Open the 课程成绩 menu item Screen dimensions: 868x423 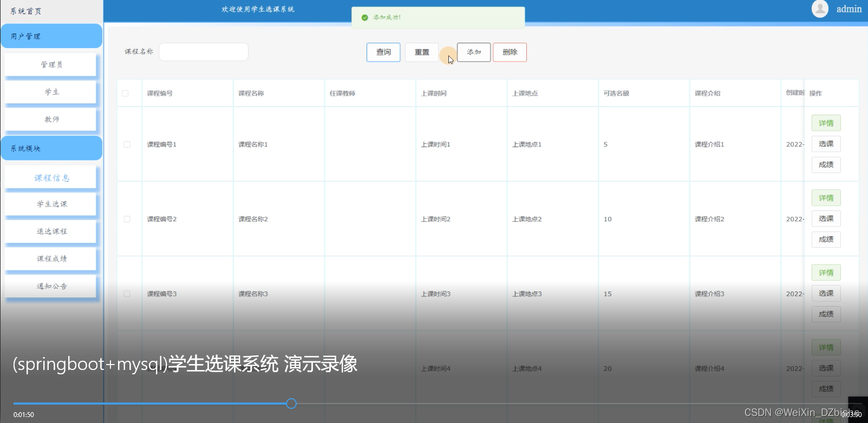point(51,259)
